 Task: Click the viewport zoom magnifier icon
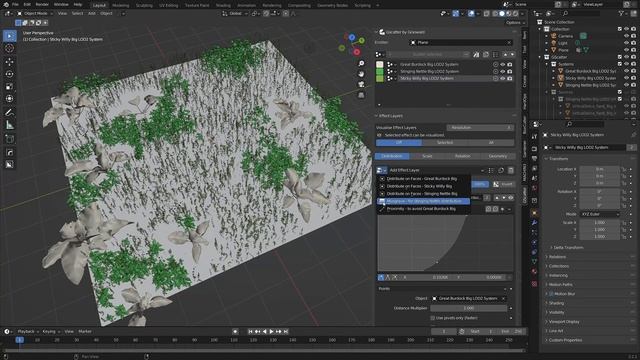tap(361, 63)
